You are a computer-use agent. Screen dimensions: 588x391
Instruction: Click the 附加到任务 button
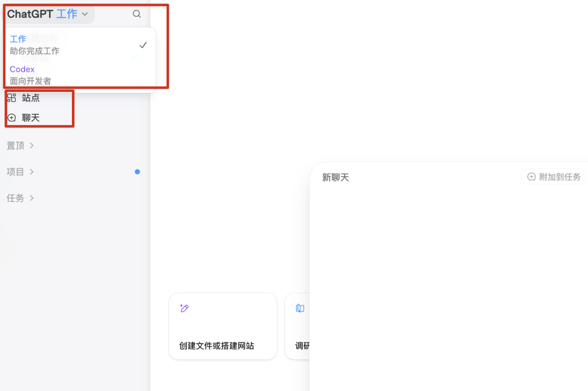click(554, 177)
